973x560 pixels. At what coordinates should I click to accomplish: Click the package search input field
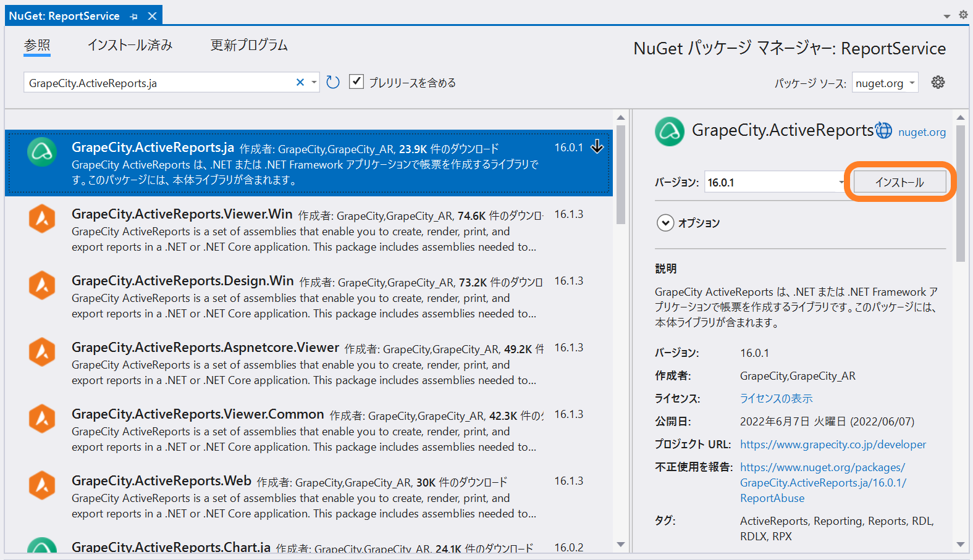(159, 83)
